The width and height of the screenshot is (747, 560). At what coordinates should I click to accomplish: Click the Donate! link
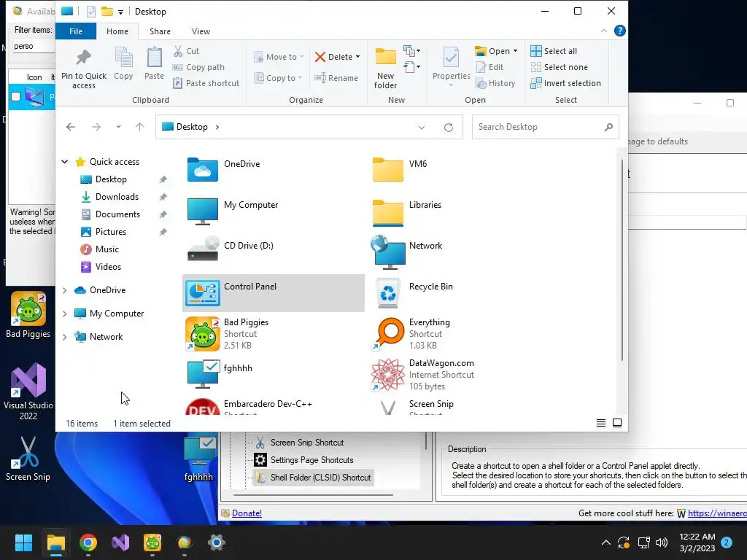(x=247, y=513)
